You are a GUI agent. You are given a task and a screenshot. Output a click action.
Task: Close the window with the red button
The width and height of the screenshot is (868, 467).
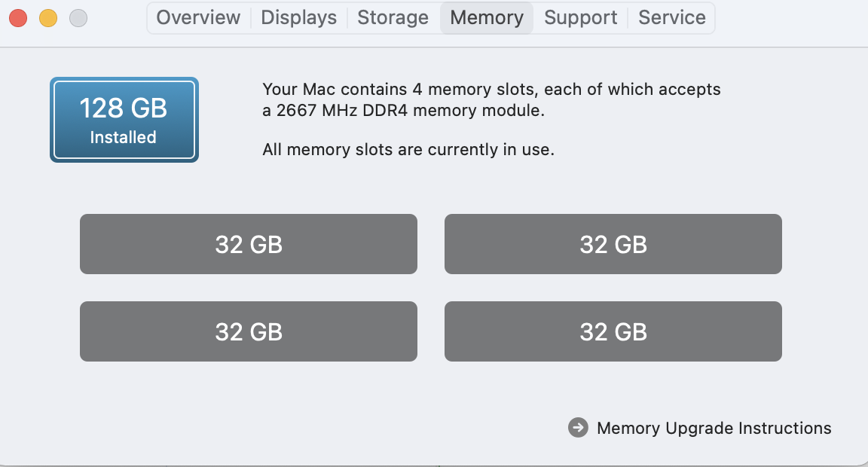(x=19, y=17)
